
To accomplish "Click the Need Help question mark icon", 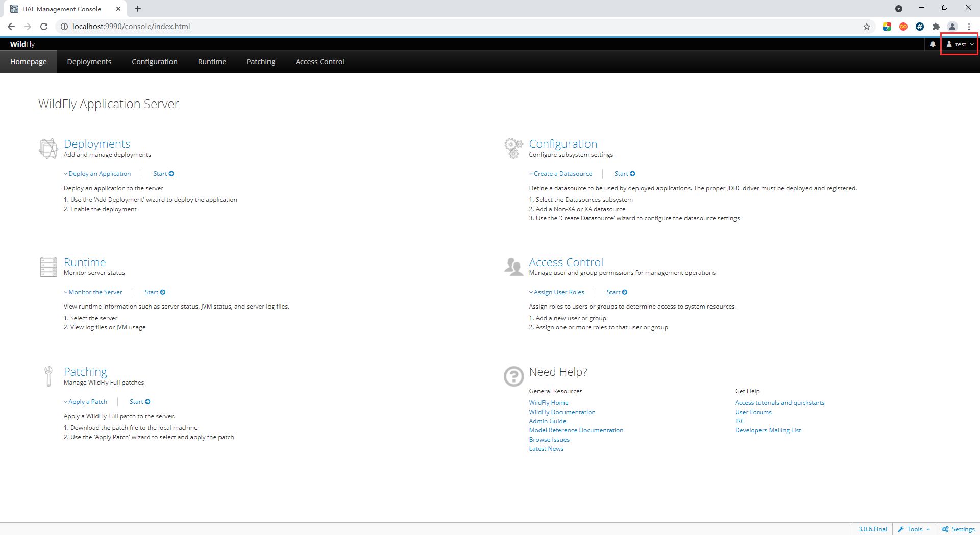I will point(513,376).
